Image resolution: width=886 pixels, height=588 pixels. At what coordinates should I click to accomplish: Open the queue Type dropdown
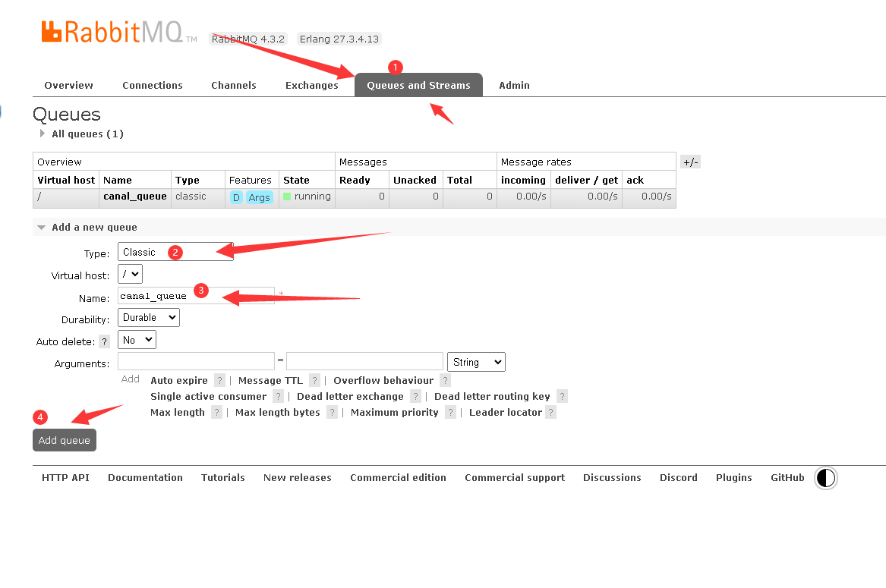tap(175, 252)
